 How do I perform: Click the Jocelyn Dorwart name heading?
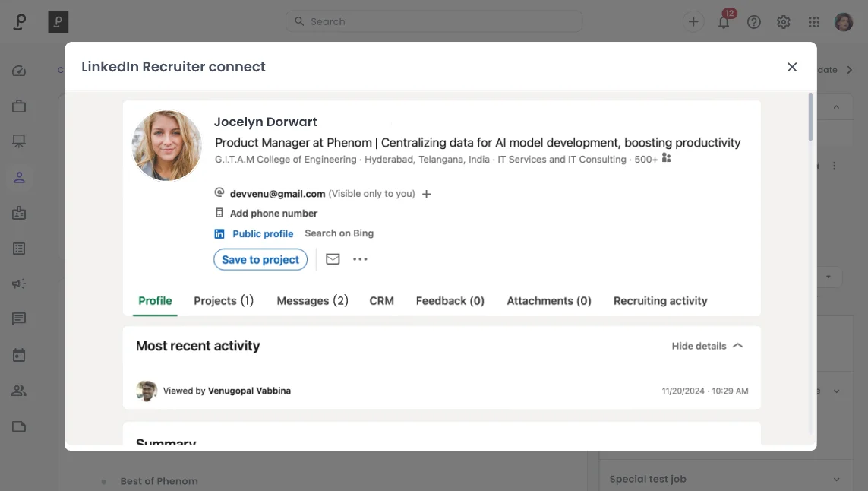(266, 122)
